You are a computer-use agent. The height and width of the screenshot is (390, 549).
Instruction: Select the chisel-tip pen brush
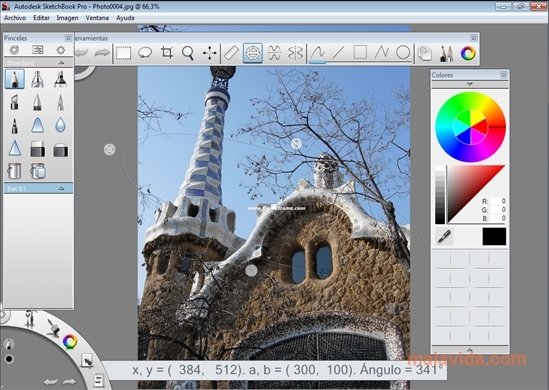(x=14, y=102)
